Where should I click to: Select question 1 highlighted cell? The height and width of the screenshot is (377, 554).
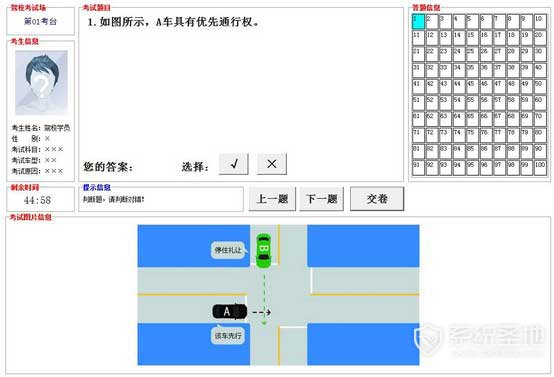[x=418, y=22]
